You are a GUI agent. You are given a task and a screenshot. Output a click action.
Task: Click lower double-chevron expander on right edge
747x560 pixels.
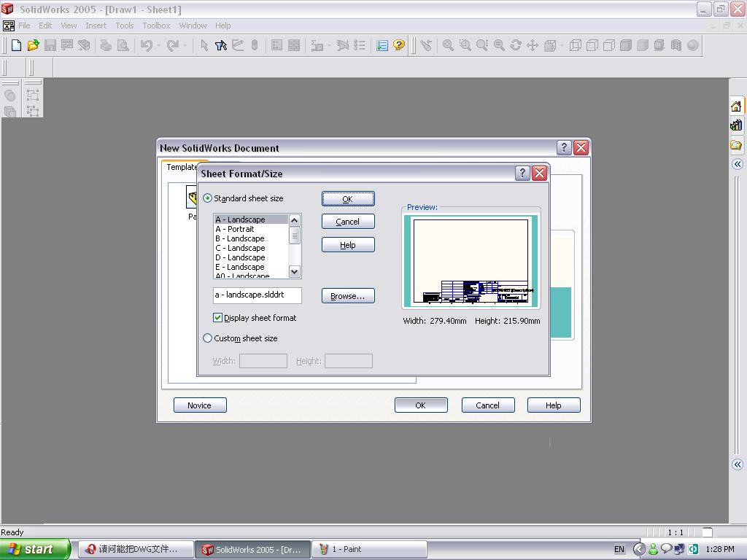point(738,464)
